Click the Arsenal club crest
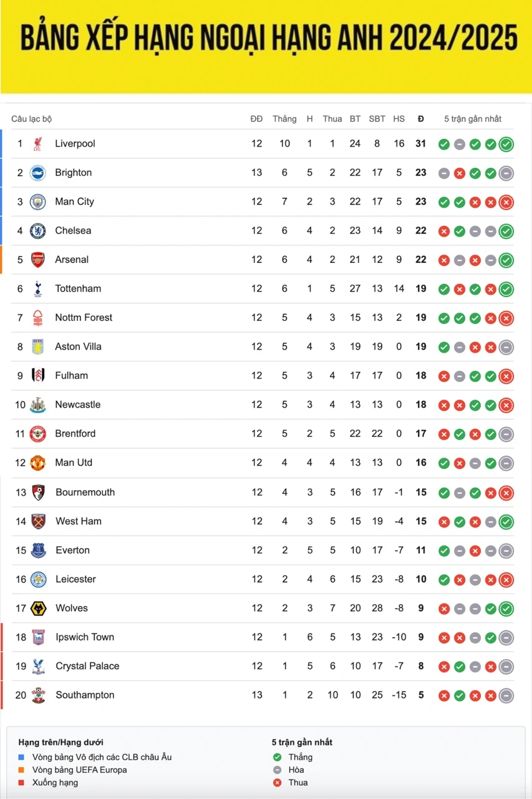Image resolution: width=532 pixels, height=799 pixels. 38,260
